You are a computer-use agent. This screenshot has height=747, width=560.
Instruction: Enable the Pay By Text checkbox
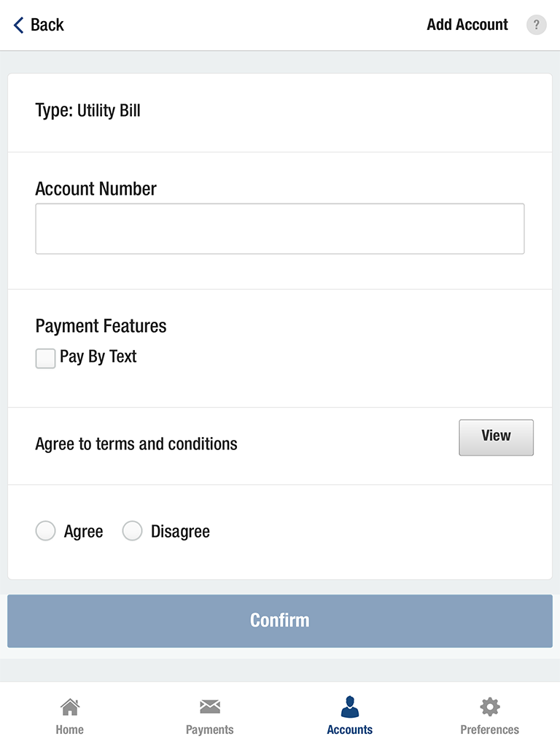pyautogui.click(x=45, y=358)
